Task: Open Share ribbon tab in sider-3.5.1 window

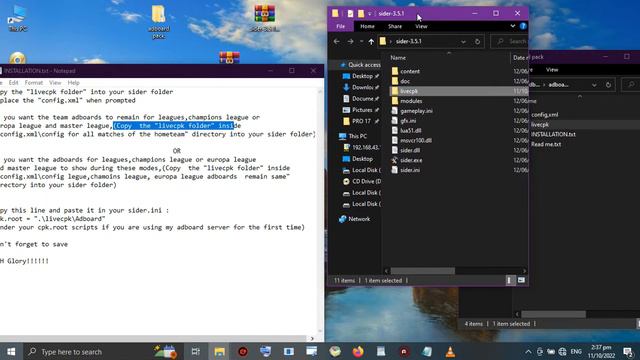Action: pyautogui.click(x=395, y=26)
